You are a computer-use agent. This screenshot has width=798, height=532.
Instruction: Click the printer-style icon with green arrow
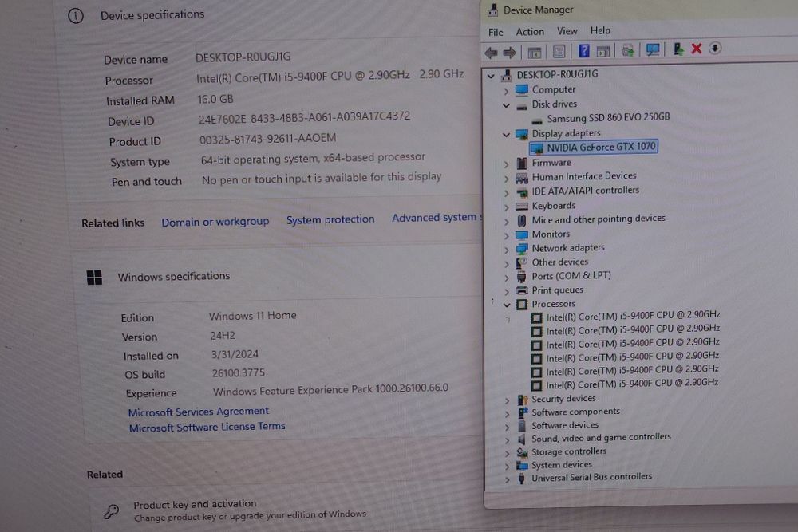coord(627,50)
